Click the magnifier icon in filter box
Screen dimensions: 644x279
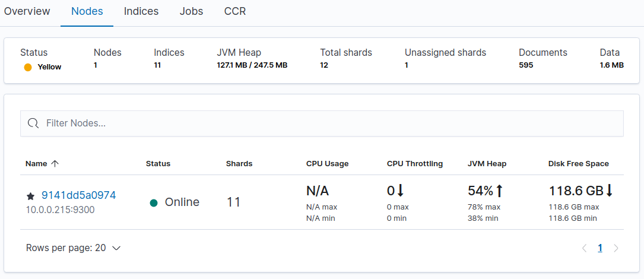[33, 123]
